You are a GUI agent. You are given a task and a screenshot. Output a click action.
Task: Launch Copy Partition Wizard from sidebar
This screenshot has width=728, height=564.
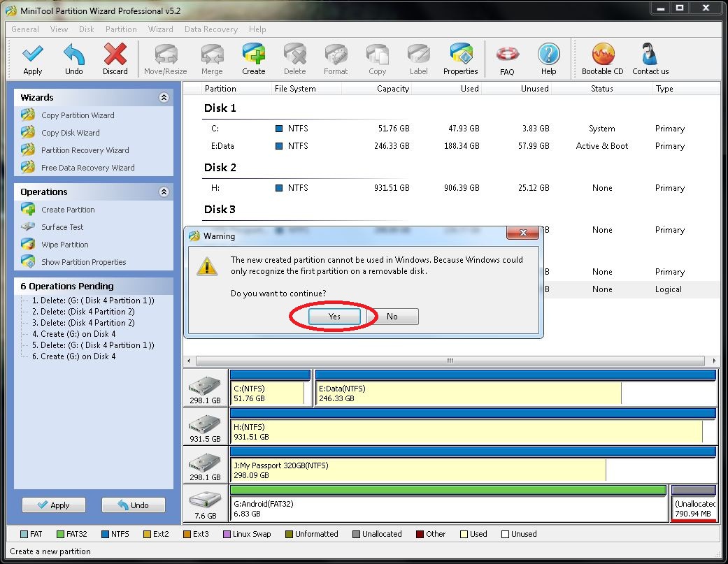[x=78, y=115]
